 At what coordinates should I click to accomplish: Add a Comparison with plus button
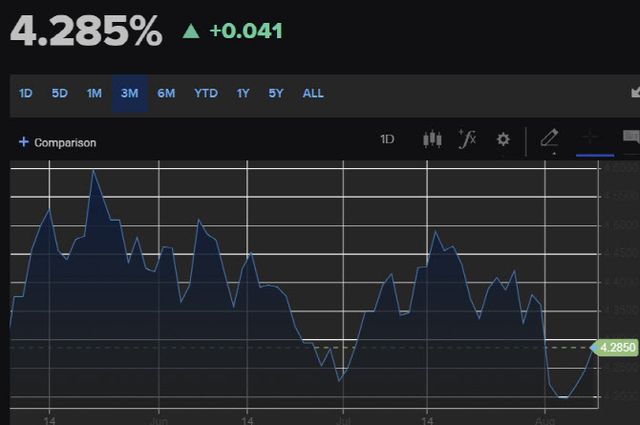click(57, 142)
